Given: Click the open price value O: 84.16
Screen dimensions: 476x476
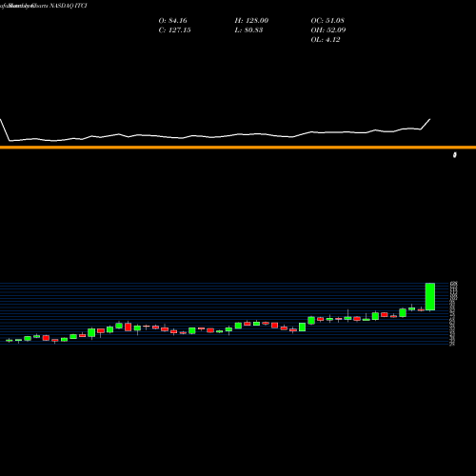Looking at the screenshot, I should (173, 21).
